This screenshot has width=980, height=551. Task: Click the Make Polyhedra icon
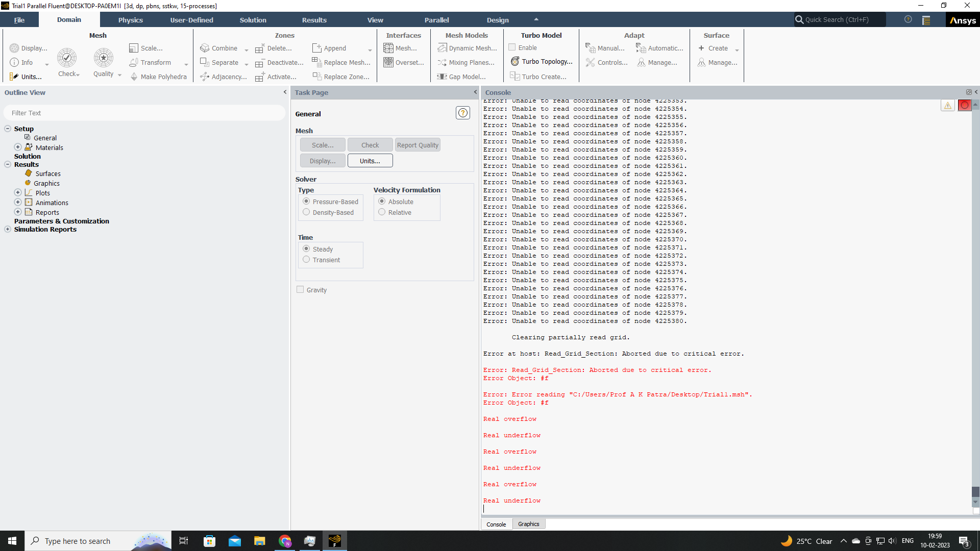tap(134, 77)
